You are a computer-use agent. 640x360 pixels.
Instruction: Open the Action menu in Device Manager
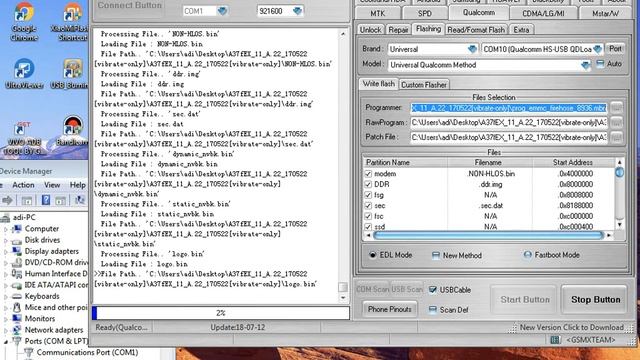[23, 185]
